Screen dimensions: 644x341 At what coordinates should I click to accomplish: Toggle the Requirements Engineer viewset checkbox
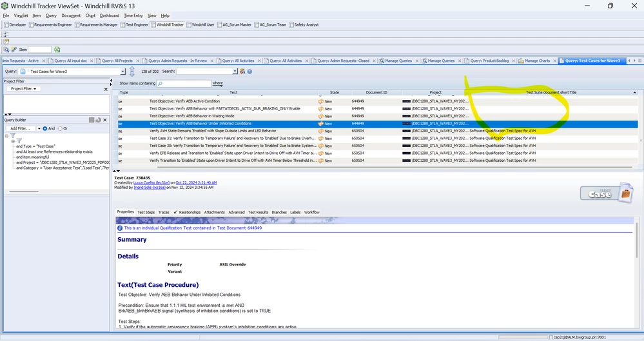tap(31, 24)
